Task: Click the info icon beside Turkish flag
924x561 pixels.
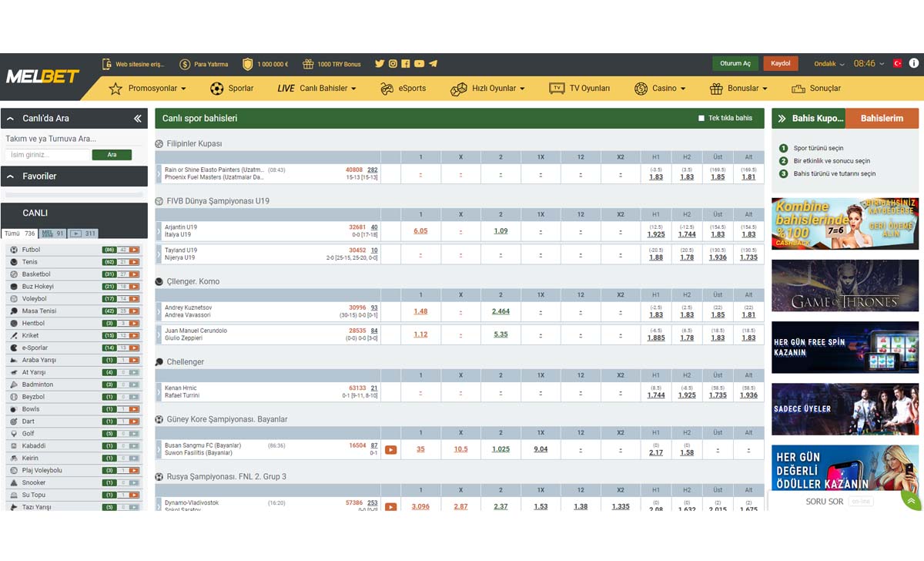Action: 914,63
